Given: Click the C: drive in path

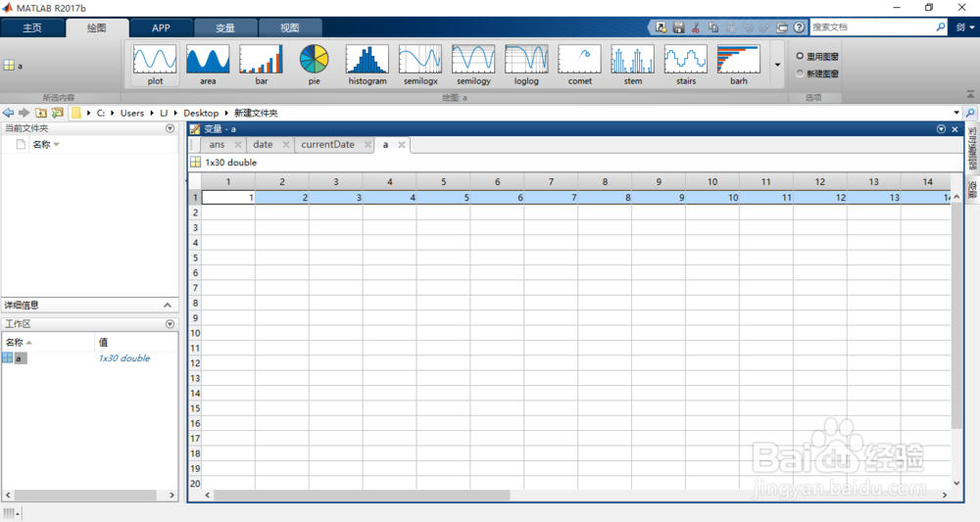Looking at the screenshot, I should [100, 113].
